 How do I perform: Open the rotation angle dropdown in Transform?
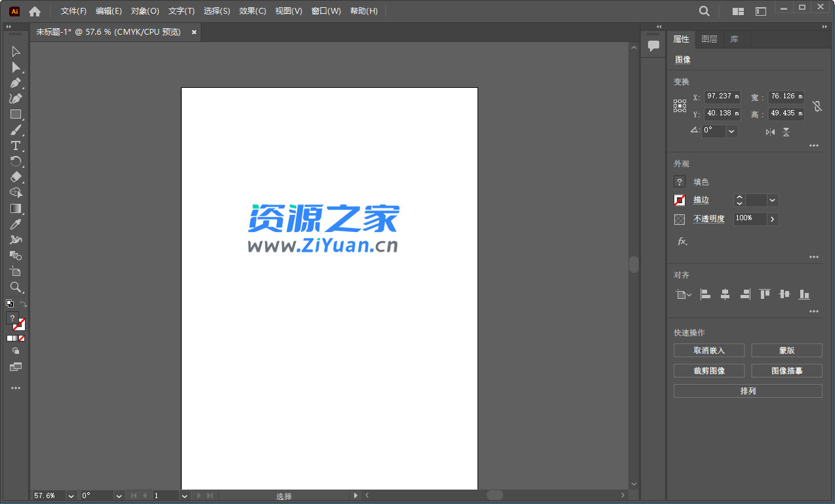click(x=731, y=131)
